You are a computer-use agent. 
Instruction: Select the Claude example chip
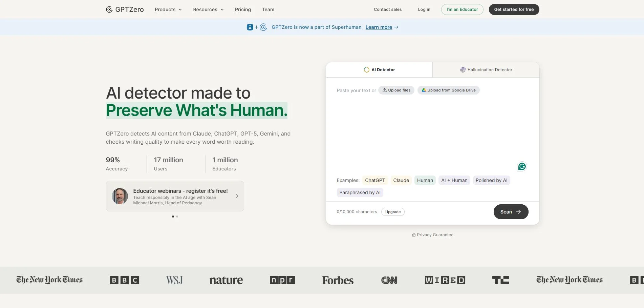coord(401,180)
